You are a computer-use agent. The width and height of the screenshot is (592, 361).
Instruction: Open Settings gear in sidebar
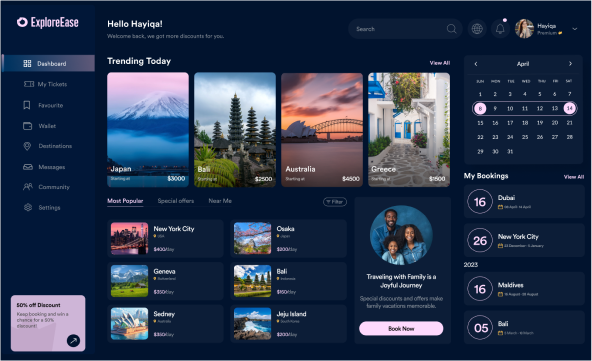click(x=48, y=207)
